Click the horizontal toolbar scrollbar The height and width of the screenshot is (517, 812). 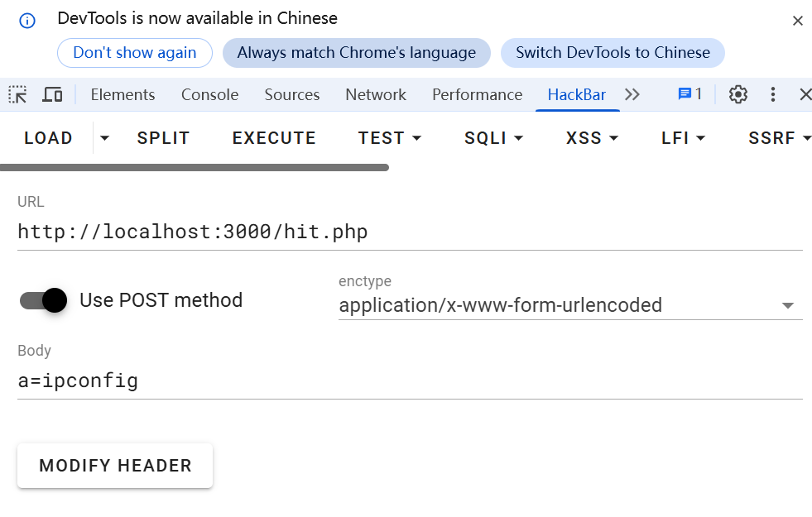(195, 168)
